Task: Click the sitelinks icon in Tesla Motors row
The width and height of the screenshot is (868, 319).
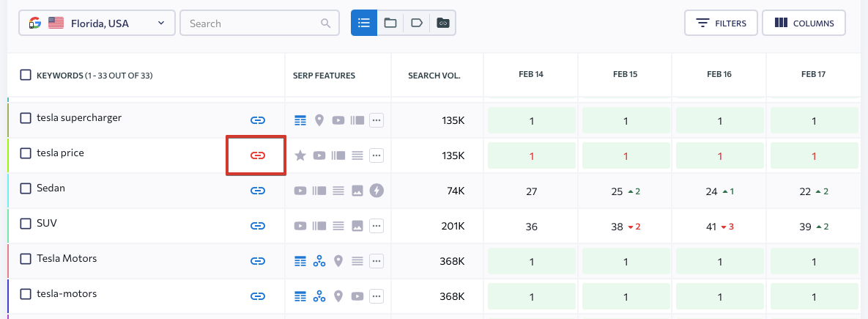Action: 300,261
